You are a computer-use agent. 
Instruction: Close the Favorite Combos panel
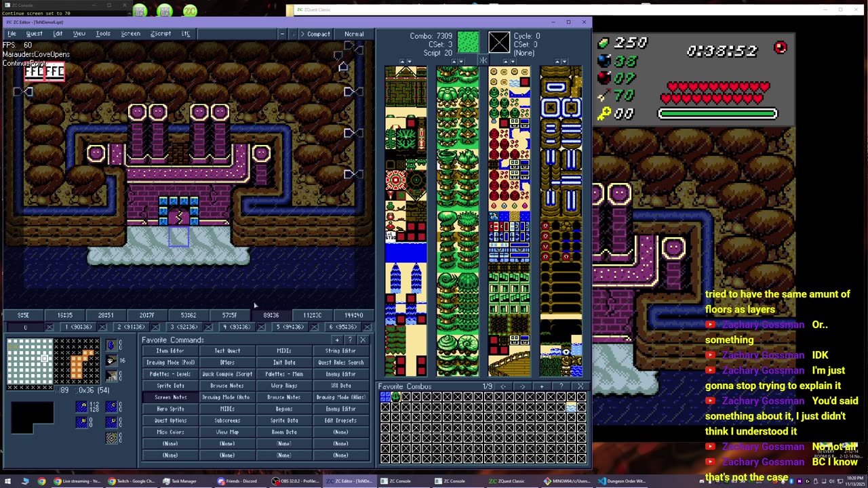click(580, 386)
